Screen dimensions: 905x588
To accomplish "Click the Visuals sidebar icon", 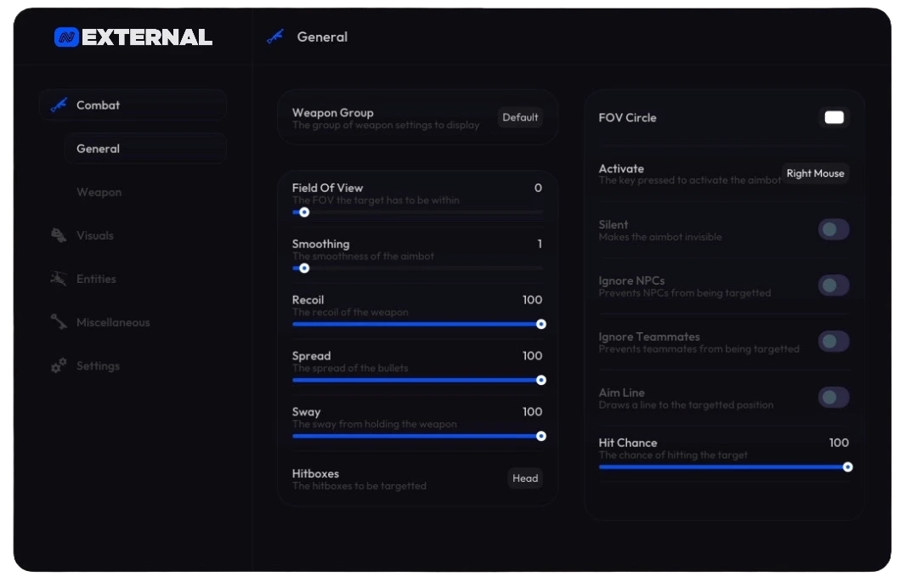I will pyautogui.click(x=59, y=235).
